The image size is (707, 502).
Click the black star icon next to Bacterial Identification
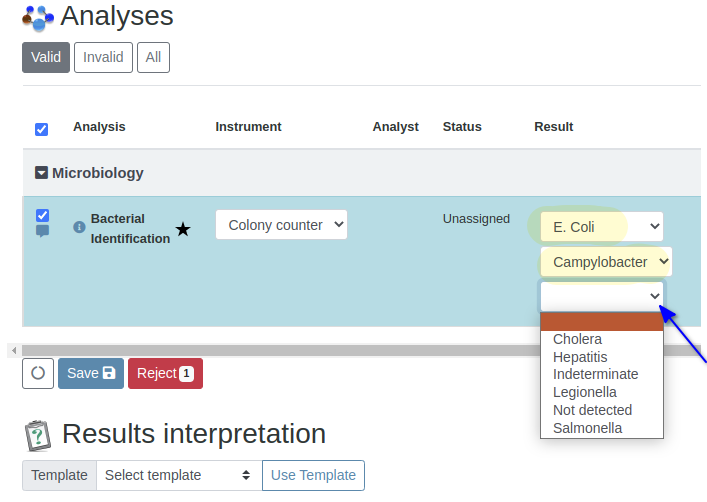pos(183,230)
